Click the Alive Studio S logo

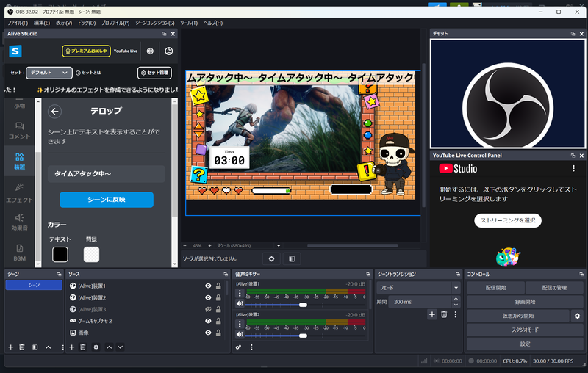(x=15, y=51)
